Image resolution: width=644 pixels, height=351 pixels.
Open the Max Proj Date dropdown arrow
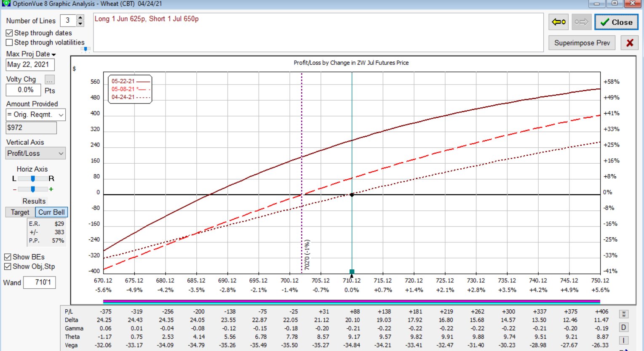point(53,55)
